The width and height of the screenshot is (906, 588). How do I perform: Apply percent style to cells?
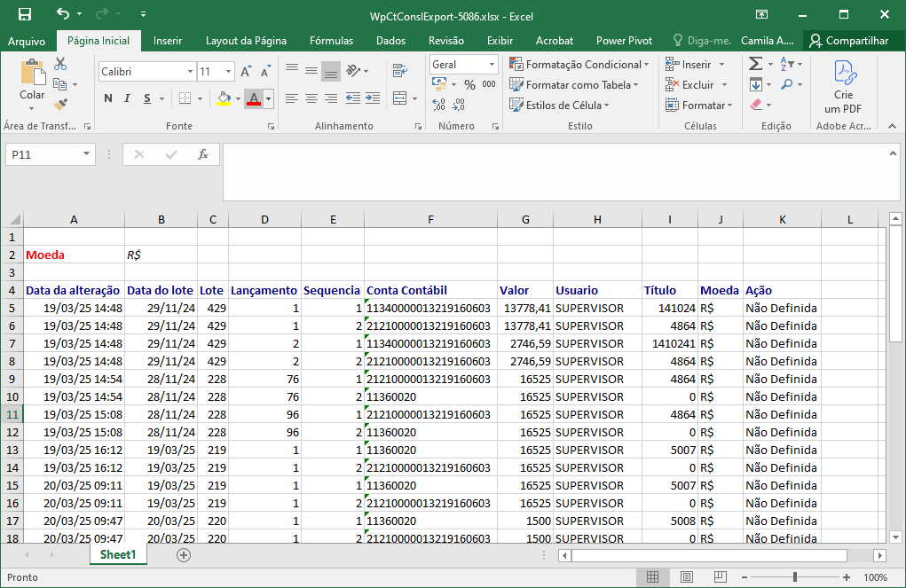[x=469, y=84]
